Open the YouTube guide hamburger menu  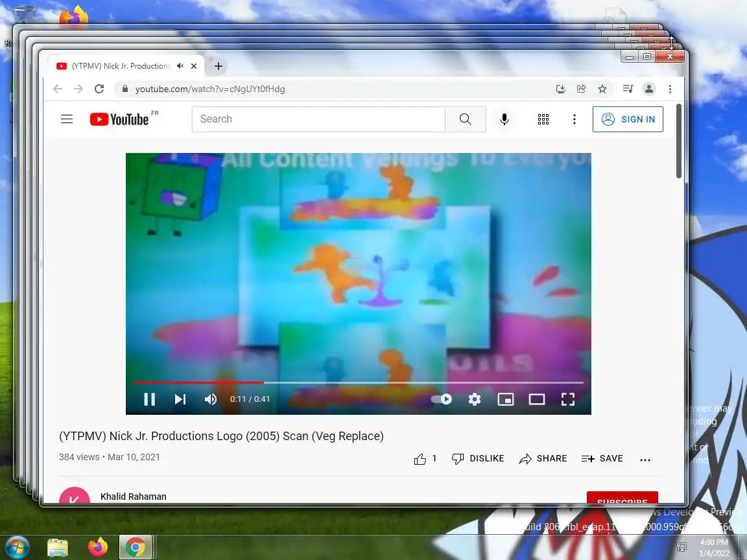[x=67, y=119]
